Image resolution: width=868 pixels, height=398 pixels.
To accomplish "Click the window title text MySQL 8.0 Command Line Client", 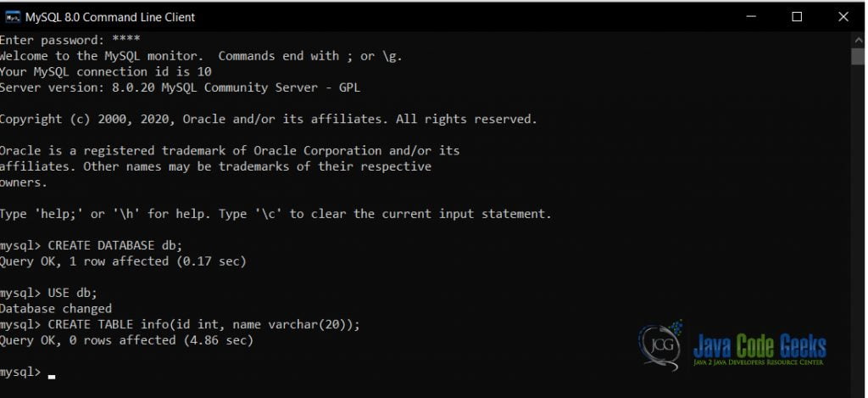I will 110,17.
